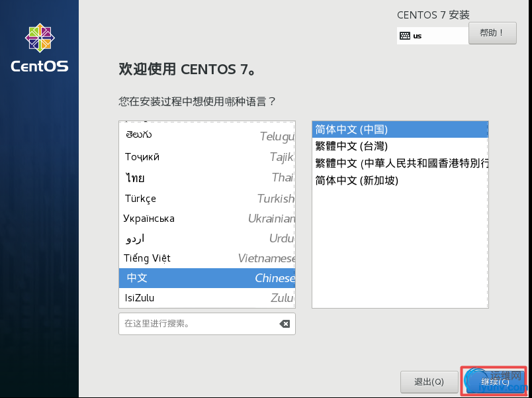
Task: Click the keyboard layout icon next to us
Action: (405, 36)
